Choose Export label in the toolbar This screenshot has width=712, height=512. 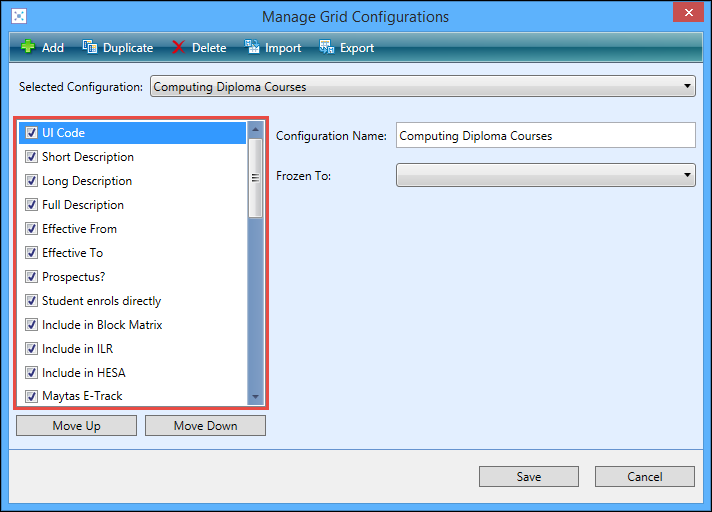click(357, 48)
